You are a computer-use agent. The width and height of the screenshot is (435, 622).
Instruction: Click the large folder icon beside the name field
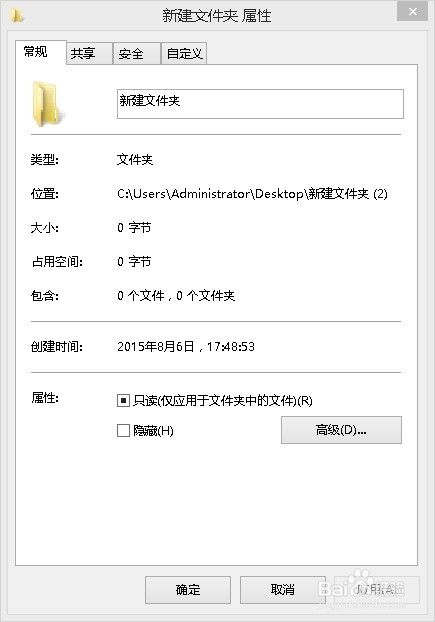[x=47, y=104]
